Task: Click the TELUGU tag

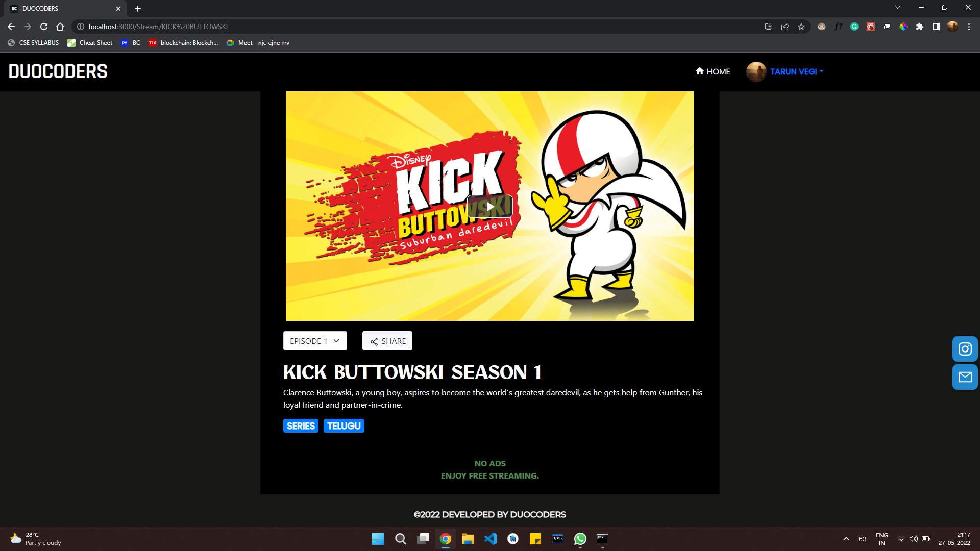Action: click(344, 426)
